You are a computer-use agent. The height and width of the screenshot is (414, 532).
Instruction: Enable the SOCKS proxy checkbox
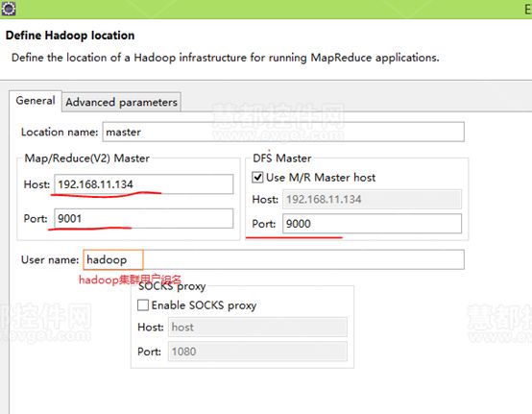click(143, 305)
